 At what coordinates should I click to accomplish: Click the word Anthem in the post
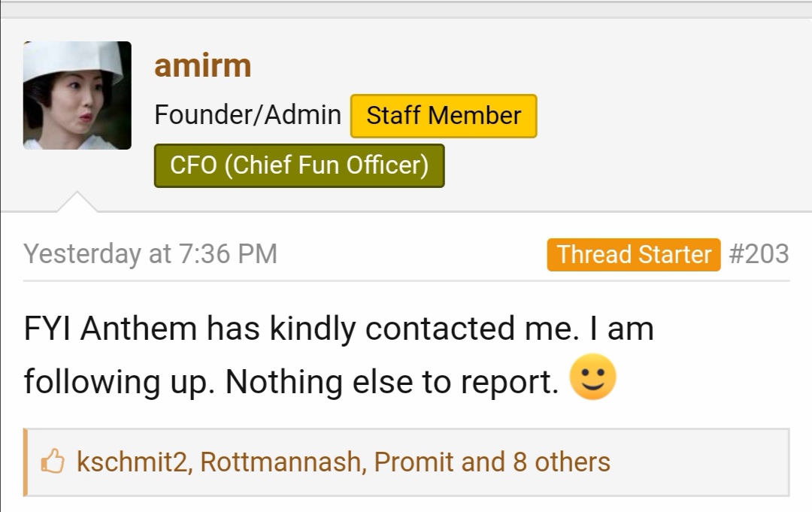click(138, 329)
